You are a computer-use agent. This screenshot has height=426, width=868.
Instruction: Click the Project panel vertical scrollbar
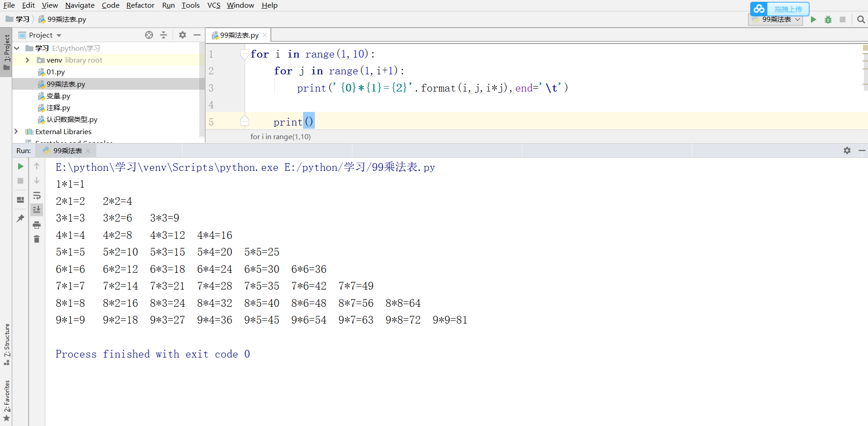tap(202, 91)
